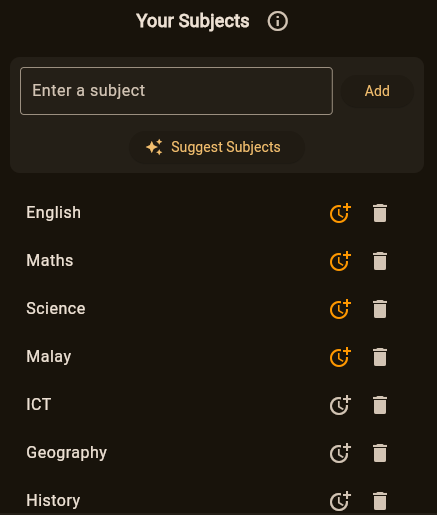
Task: Click the grey clock icon for Geography
Action: coord(340,453)
